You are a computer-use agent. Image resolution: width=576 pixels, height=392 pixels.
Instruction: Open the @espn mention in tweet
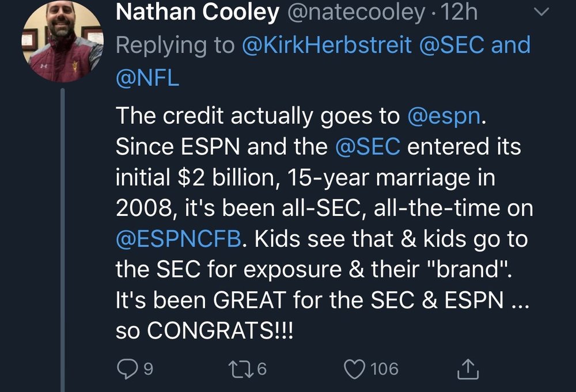pyautogui.click(x=443, y=116)
